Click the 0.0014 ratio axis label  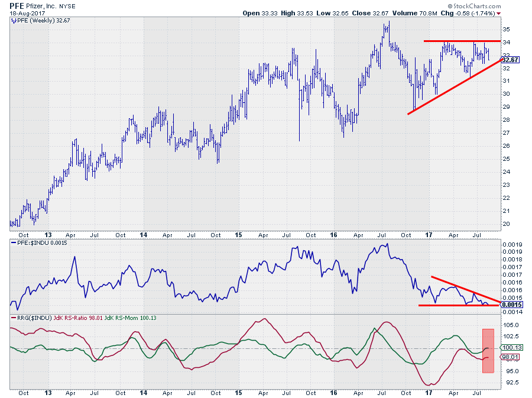tap(512, 312)
